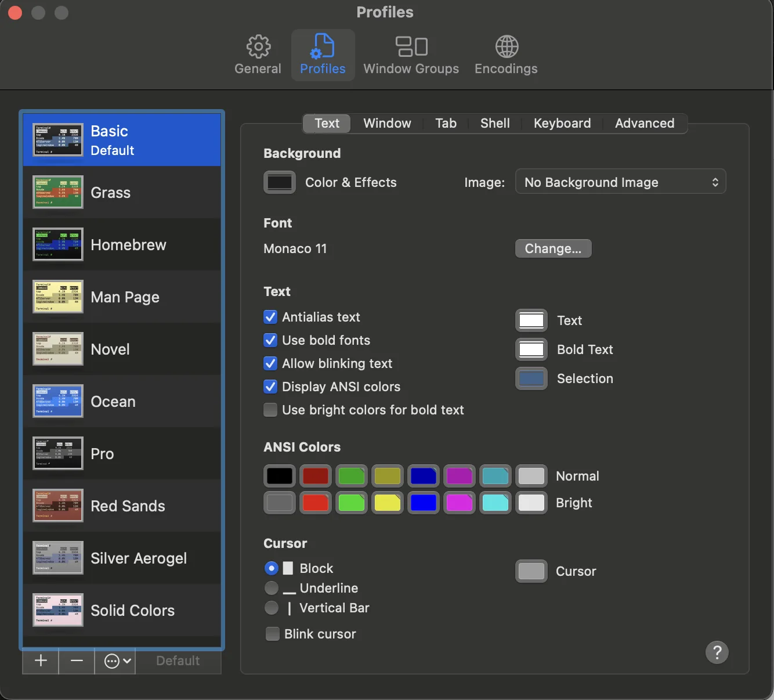
Task: Enable Blink cursor
Action: tap(272, 634)
